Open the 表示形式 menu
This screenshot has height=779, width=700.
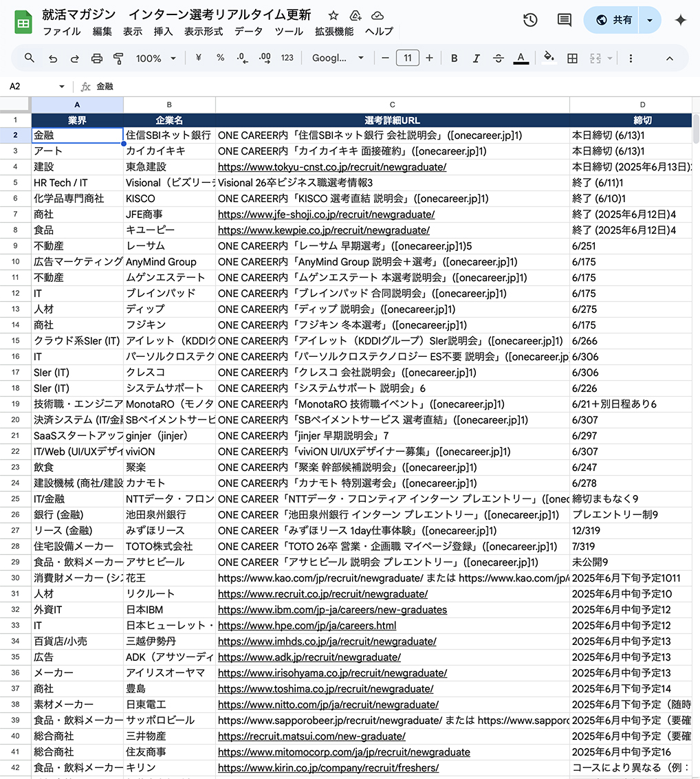click(x=204, y=32)
